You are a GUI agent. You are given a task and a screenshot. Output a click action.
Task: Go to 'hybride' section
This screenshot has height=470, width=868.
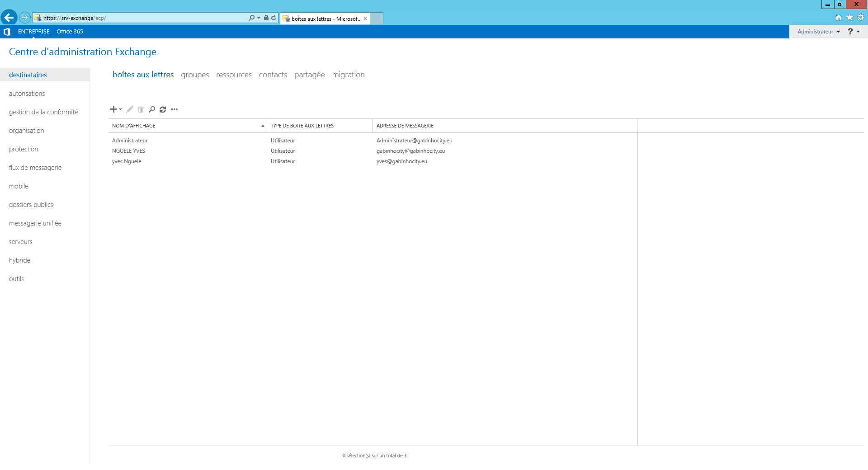pyautogui.click(x=20, y=260)
